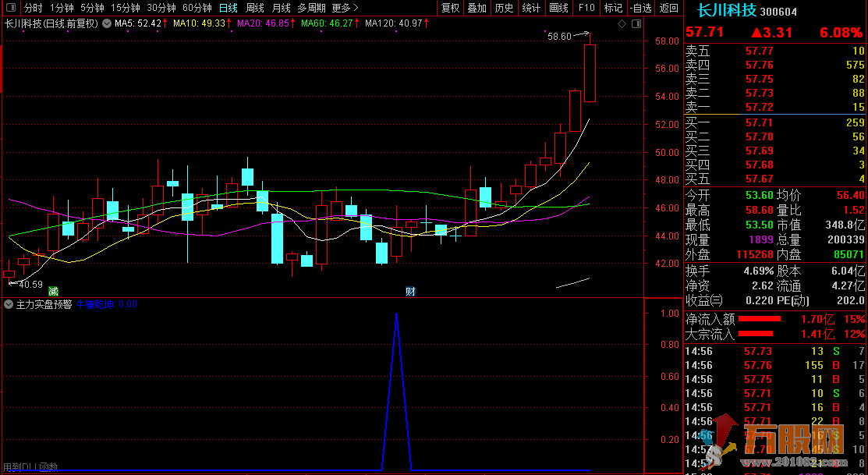The image size is (868, 475).
Task: Switch to 1分钟 chart period
Action: click(62, 8)
